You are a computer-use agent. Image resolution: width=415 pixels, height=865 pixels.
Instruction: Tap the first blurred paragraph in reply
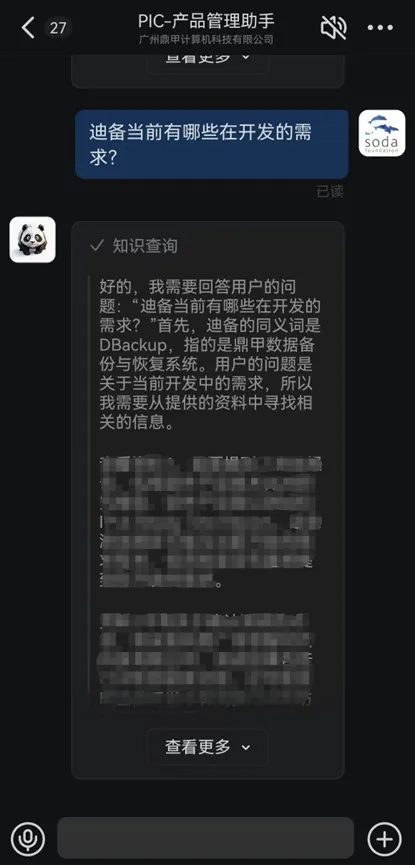coord(210,522)
